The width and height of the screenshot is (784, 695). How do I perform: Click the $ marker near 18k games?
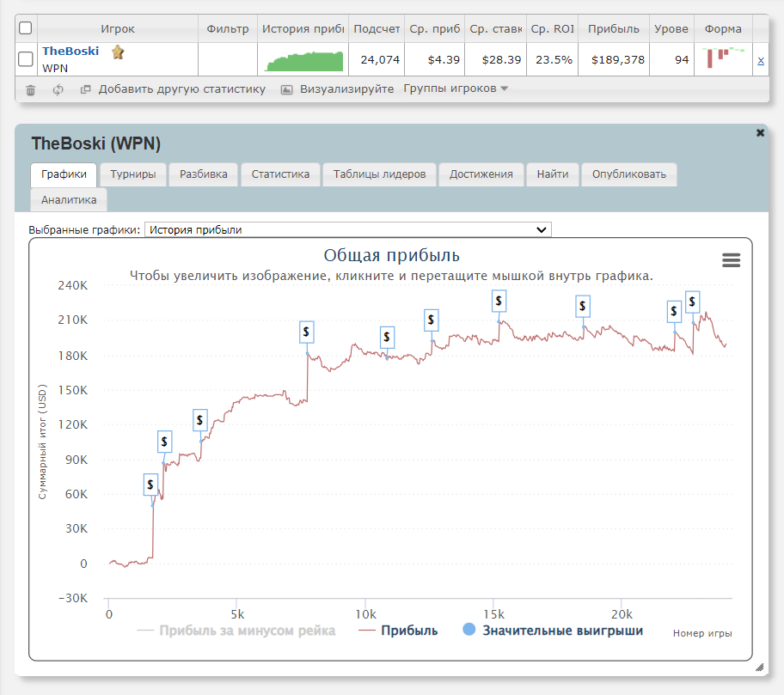pyautogui.click(x=583, y=306)
